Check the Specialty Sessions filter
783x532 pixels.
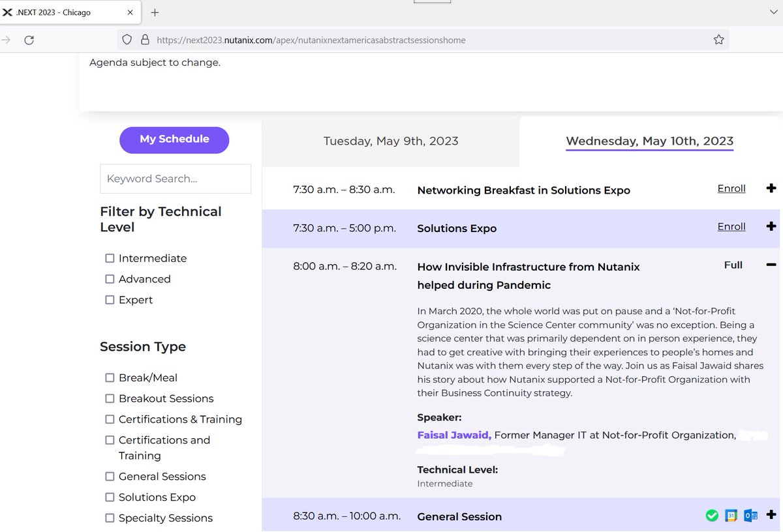[x=110, y=518]
